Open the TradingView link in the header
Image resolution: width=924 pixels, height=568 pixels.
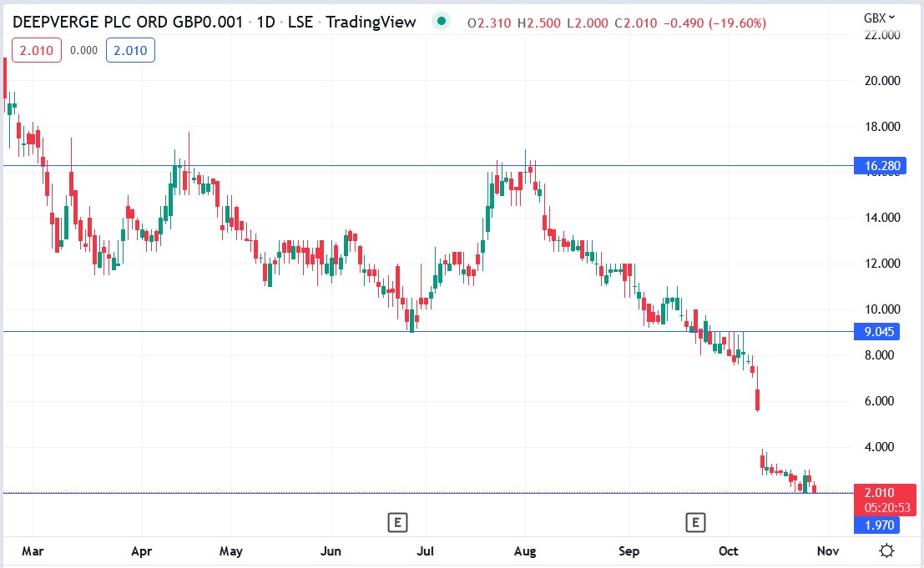[x=370, y=22]
